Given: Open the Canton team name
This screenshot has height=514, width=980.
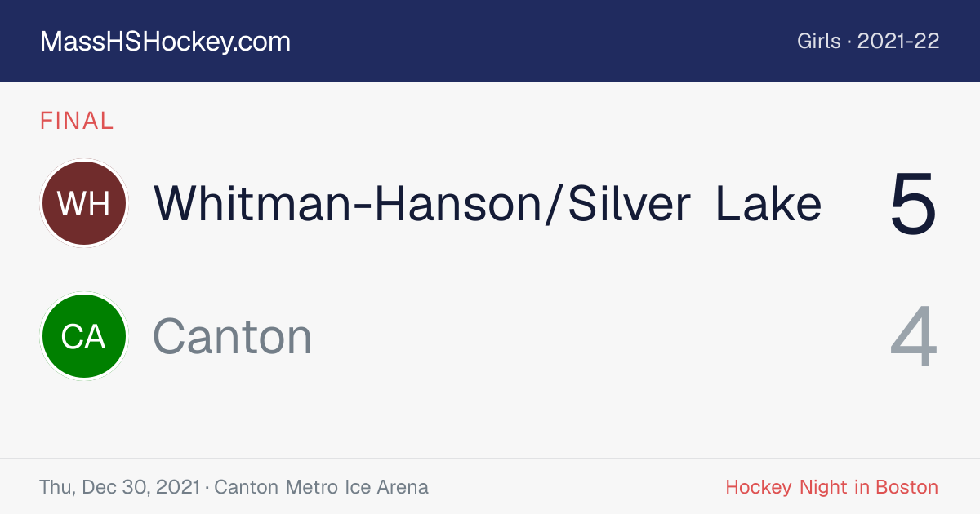Looking at the screenshot, I should click(x=233, y=336).
